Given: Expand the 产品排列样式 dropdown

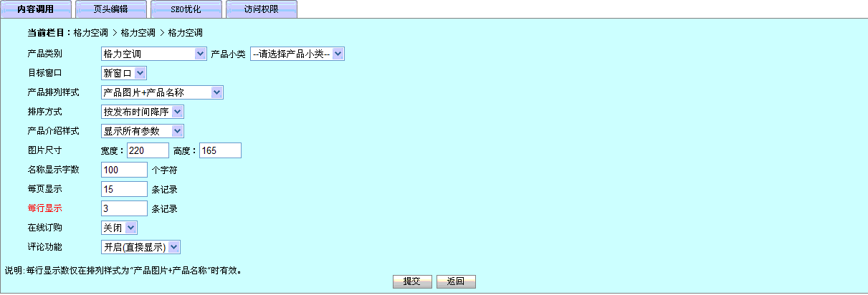Looking at the screenshot, I should click(x=162, y=92).
